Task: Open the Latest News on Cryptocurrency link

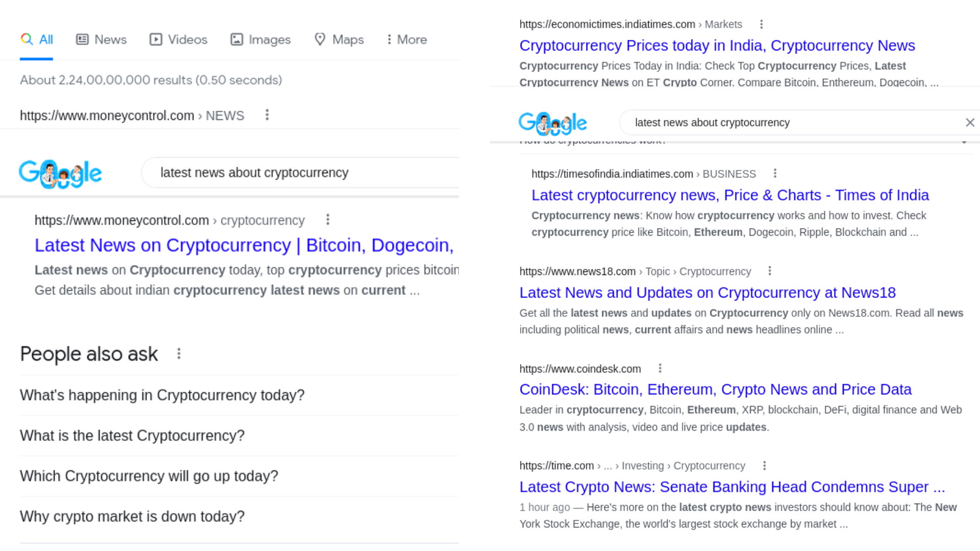Action: pyautogui.click(x=244, y=245)
